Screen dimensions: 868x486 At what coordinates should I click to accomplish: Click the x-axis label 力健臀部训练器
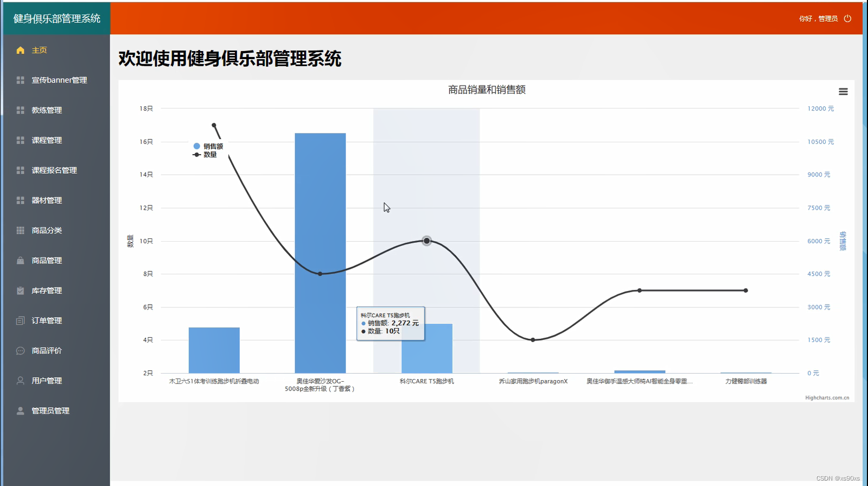[746, 381]
